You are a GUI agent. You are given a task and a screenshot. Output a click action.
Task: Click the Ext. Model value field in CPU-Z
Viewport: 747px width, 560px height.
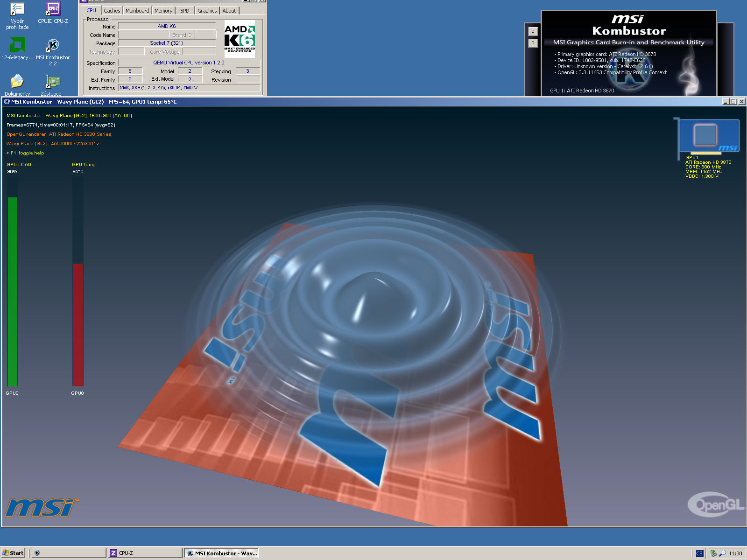[190, 79]
